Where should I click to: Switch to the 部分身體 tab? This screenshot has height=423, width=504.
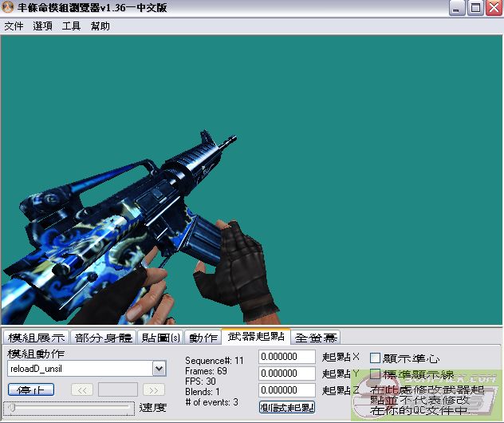pos(104,337)
